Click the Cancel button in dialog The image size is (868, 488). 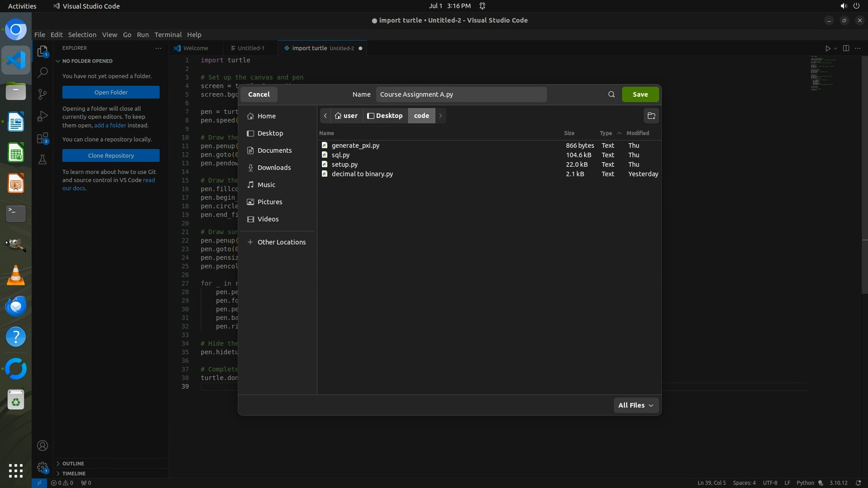click(x=259, y=94)
